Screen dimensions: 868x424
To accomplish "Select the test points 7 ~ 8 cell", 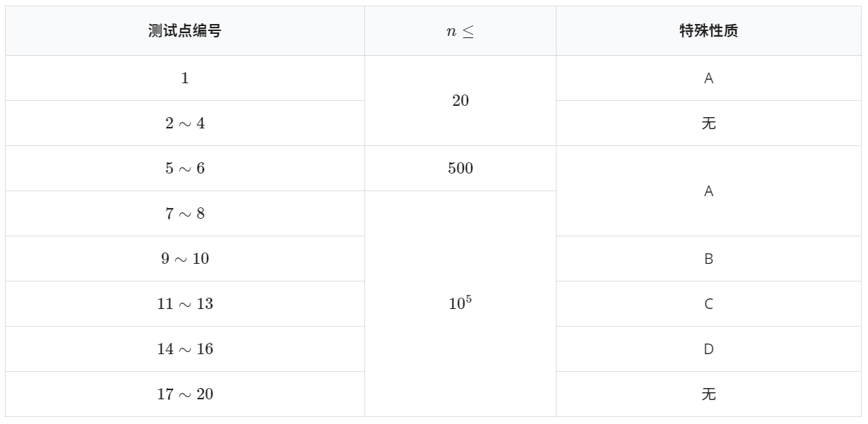I will (185, 214).
